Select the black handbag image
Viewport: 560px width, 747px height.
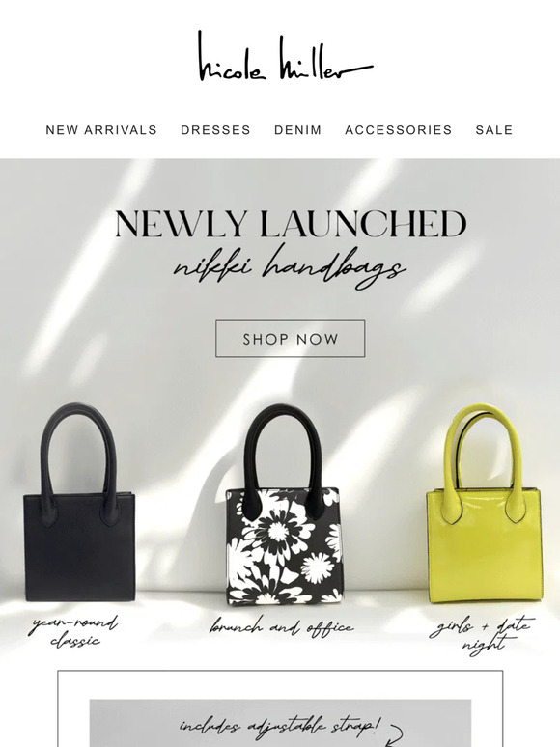pyautogui.click(x=79, y=503)
